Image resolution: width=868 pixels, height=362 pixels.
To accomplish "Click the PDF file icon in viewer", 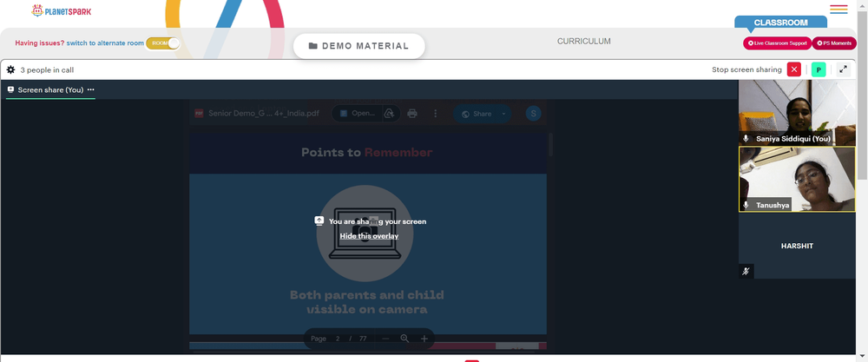I will click(199, 114).
